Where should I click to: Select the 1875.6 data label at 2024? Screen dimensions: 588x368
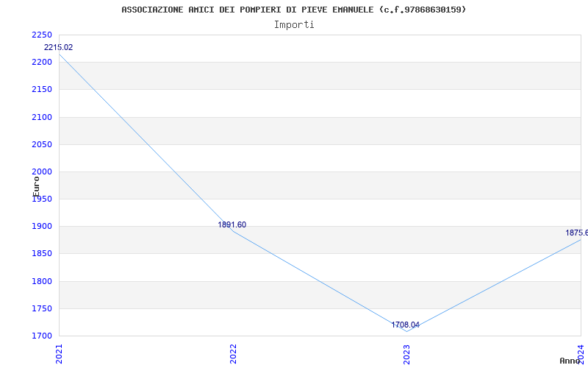(577, 233)
